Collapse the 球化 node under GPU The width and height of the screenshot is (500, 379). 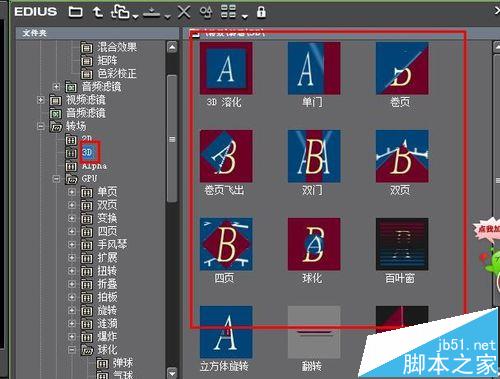tap(72, 350)
